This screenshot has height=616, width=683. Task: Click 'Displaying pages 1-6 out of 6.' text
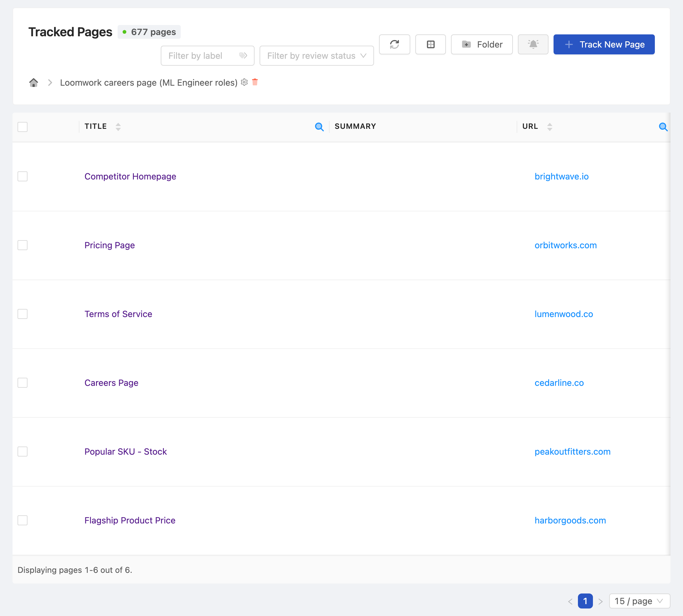point(75,570)
